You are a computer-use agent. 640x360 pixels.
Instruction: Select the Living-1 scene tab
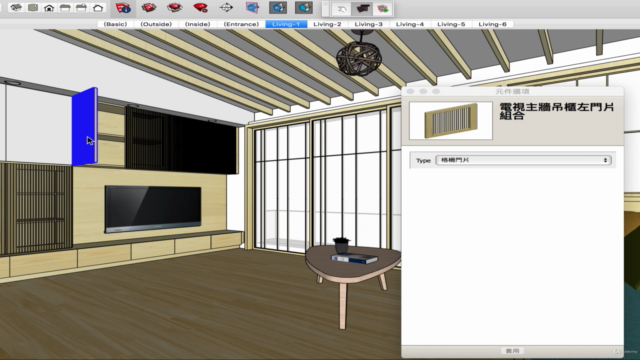pos(286,24)
